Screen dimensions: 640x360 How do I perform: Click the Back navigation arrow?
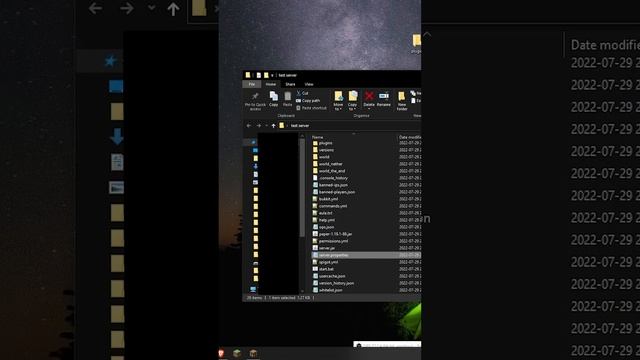[249, 126]
